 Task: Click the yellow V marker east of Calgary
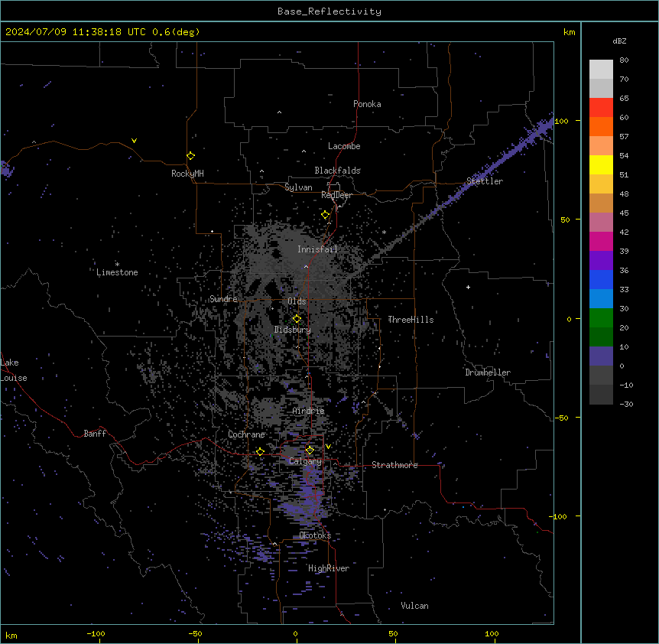point(328,447)
